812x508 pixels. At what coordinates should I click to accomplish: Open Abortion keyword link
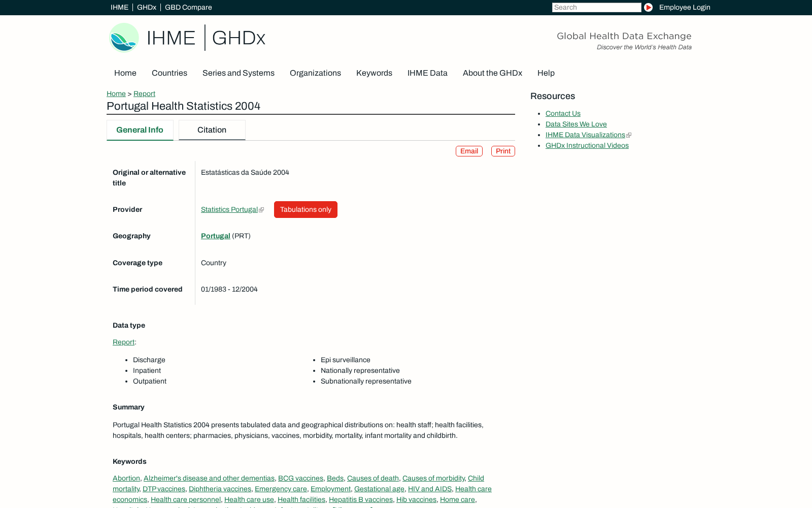(x=126, y=479)
